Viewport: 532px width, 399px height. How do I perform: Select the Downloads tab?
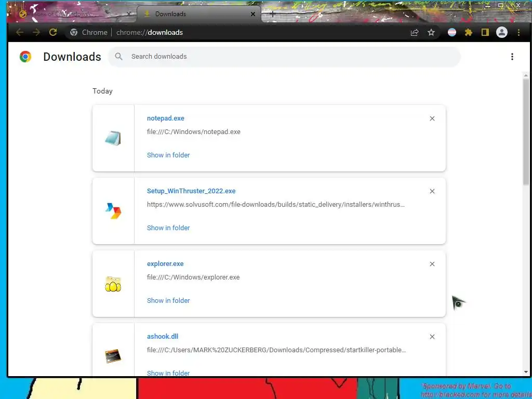pos(199,14)
